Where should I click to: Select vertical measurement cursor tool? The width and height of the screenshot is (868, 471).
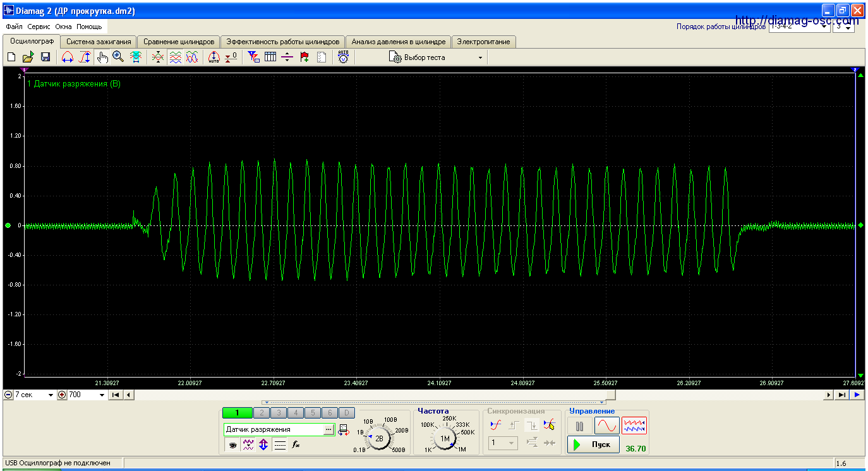pyautogui.click(x=85, y=57)
